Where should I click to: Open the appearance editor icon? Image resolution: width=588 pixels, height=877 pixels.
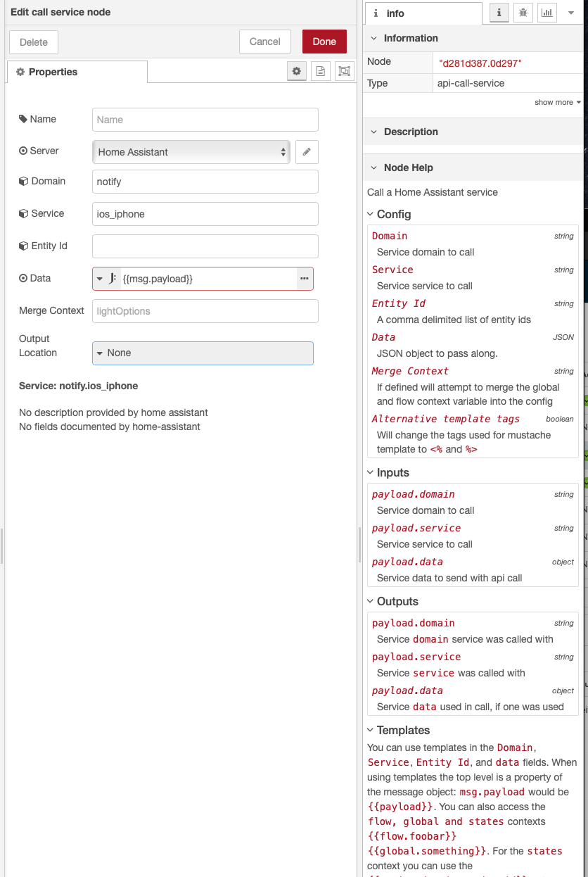345,71
